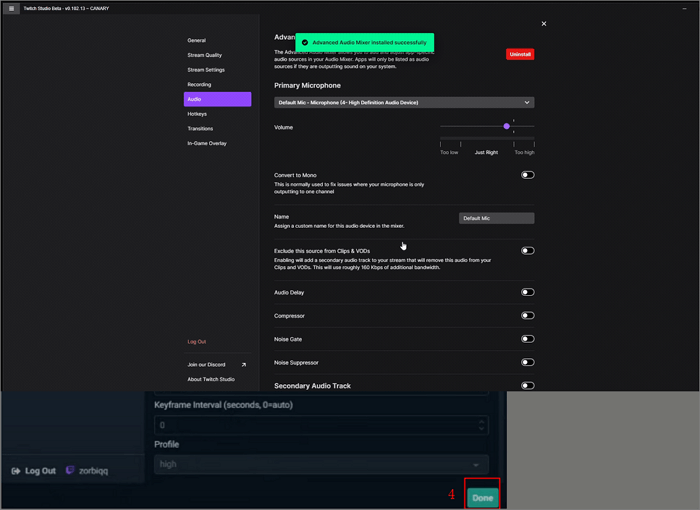The image size is (700, 510).
Task: Click the Secondary Audio Track heading
Action: tap(312, 386)
